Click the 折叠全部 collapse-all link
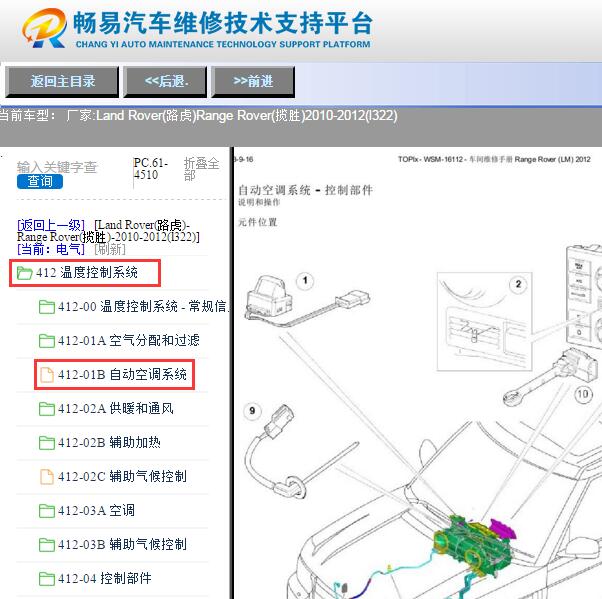Image resolution: width=602 pixels, height=599 pixels. [201, 169]
